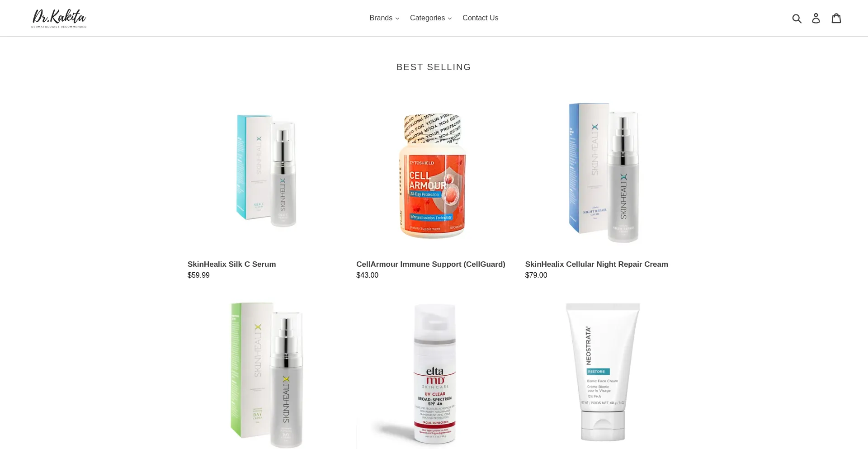Select the Neostrata Restore face cream image
868x449 pixels.
[603, 372]
